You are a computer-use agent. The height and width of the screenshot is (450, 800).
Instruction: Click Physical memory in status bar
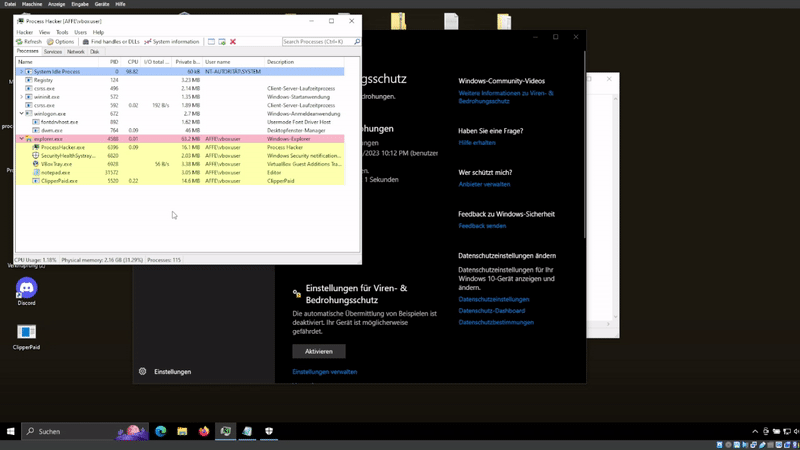[102, 260]
